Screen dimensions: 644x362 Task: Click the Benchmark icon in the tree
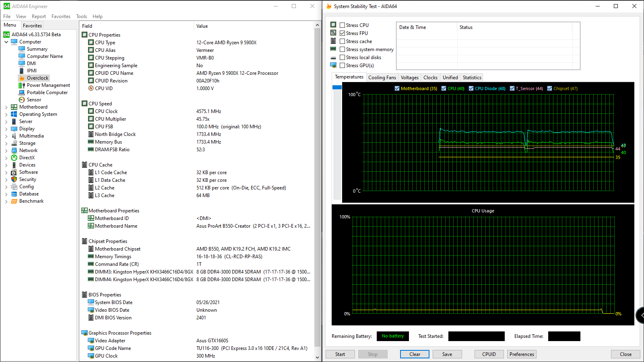pyautogui.click(x=14, y=201)
